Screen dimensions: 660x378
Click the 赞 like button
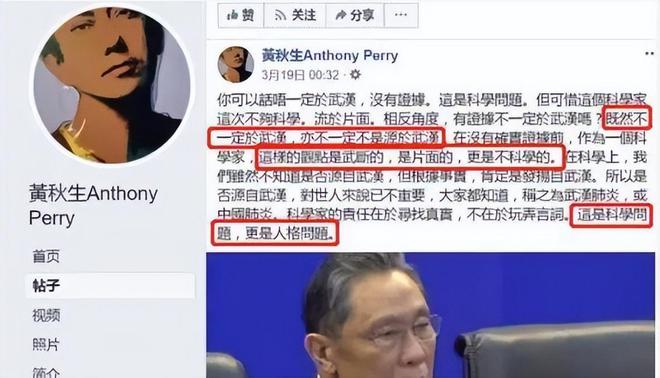241,16
